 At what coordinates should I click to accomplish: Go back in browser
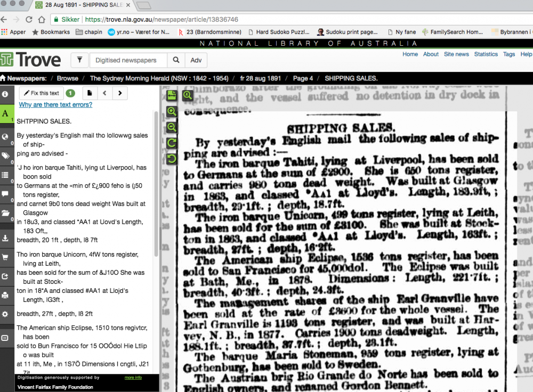[x=4, y=19]
